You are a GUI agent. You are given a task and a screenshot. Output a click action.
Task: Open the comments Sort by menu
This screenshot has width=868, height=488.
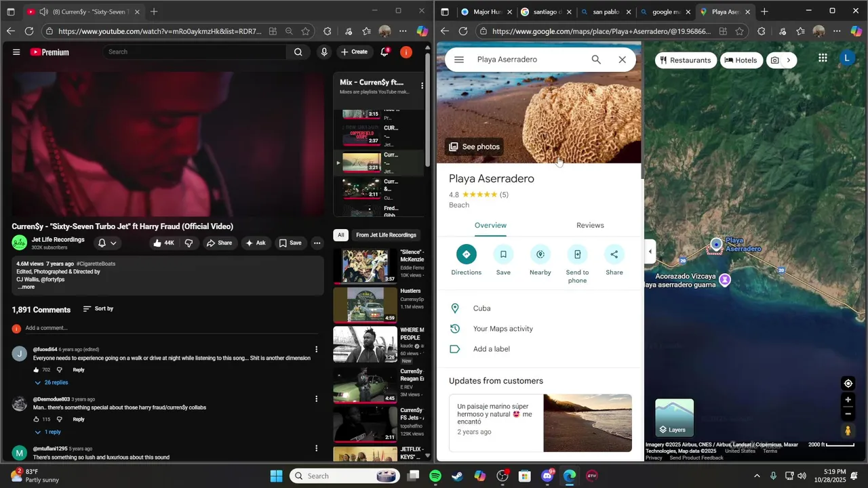click(98, 309)
